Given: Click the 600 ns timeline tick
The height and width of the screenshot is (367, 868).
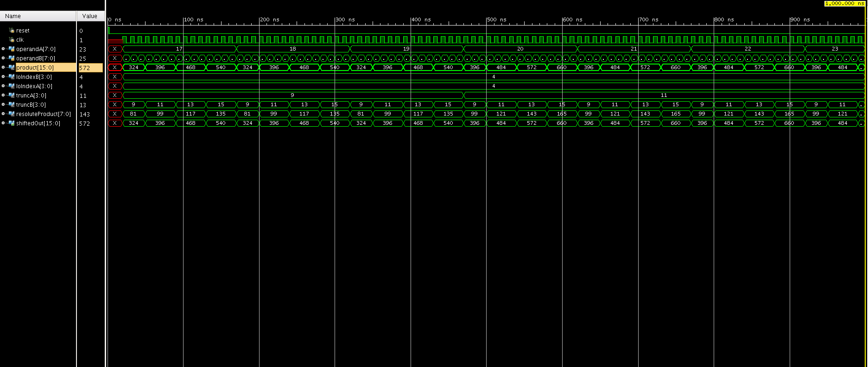Looking at the screenshot, I should tap(573, 19).
